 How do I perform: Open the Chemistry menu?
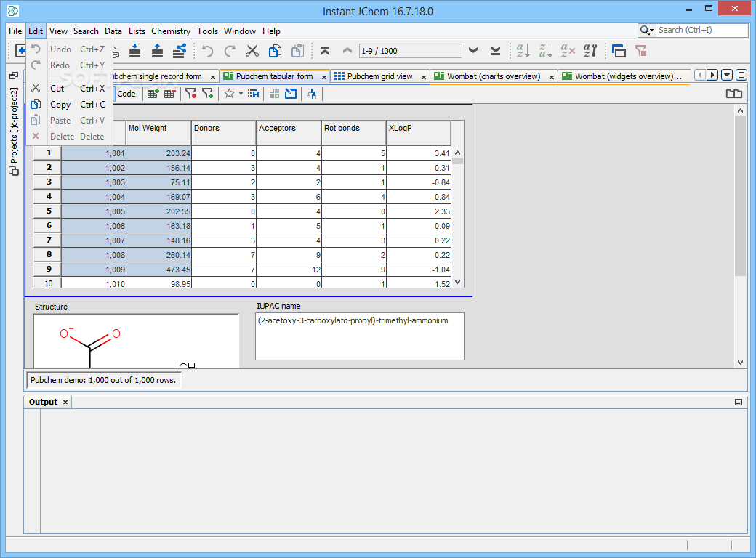click(171, 31)
